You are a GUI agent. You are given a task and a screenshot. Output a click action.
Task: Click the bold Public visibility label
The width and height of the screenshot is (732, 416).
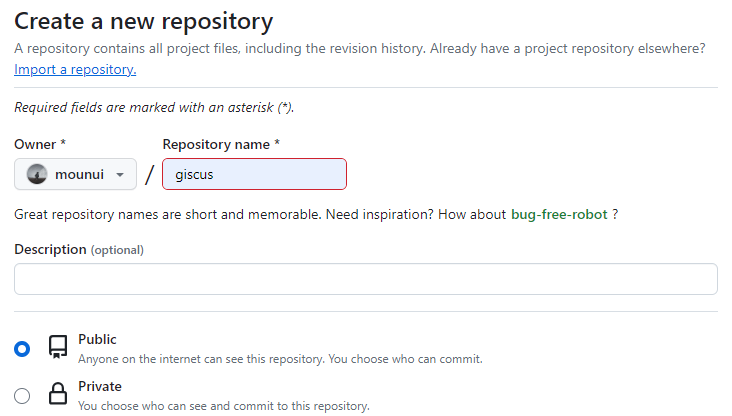click(97, 339)
